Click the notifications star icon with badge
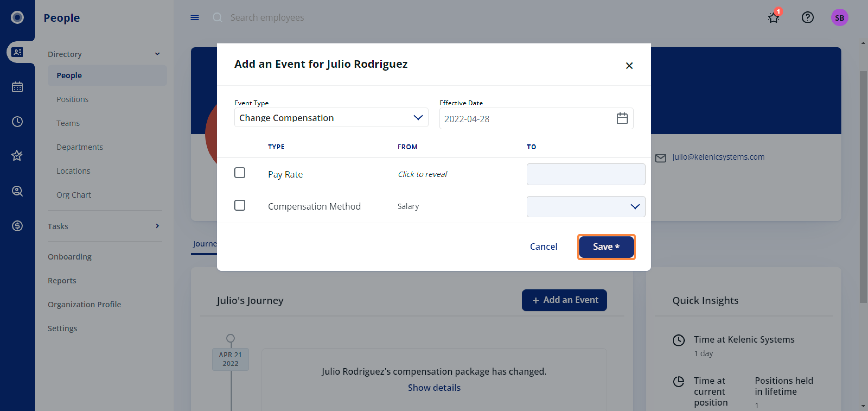 774,18
